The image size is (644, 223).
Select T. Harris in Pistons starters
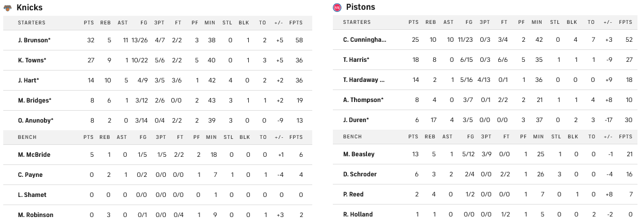[x=356, y=60]
